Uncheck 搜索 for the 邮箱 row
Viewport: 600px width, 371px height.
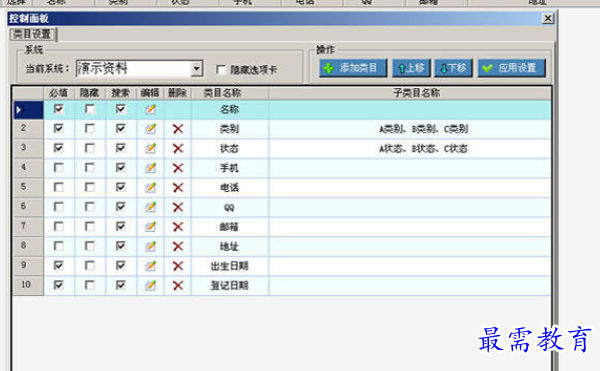click(x=121, y=226)
